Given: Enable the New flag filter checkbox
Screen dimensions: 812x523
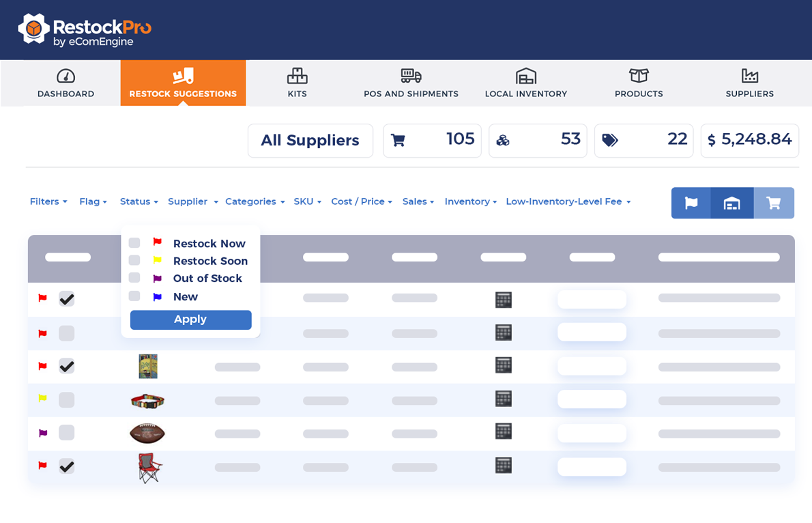Looking at the screenshot, I should [134, 297].
